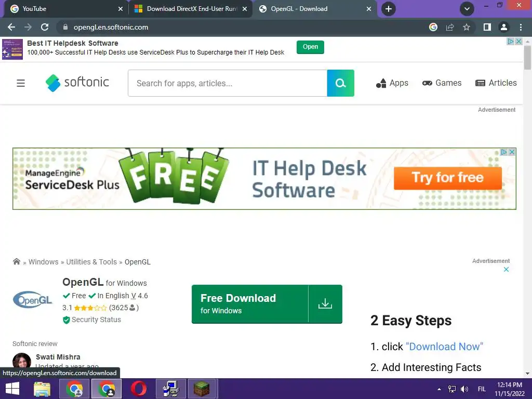Click the download arrow icon on green button
Screen dimensions: 532x399
[325, 304]
